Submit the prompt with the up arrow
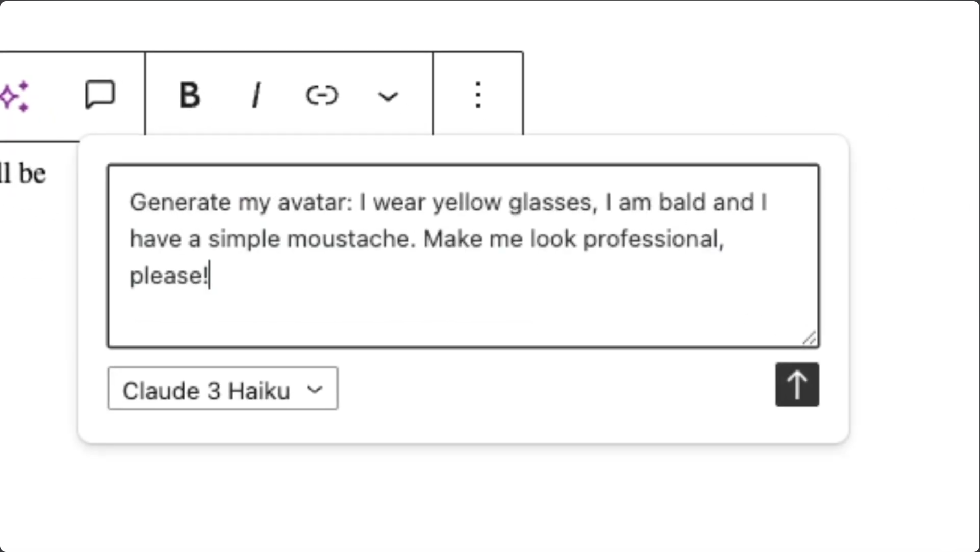 coord(796,385)
